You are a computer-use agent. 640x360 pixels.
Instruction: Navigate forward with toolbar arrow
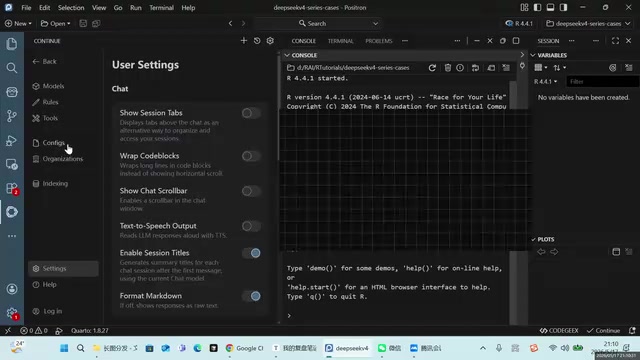tap(243, 24)
